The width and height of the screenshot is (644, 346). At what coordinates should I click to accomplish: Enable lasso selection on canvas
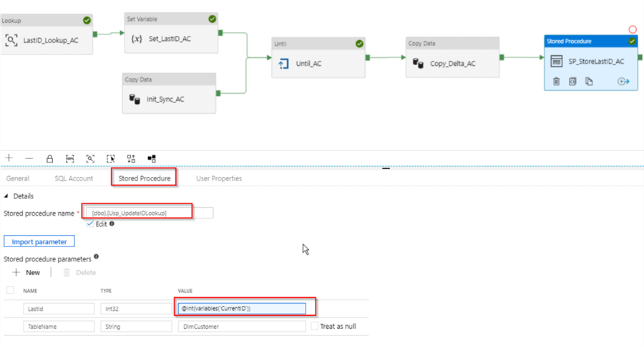pyautogui.click(x=110, y=158)
